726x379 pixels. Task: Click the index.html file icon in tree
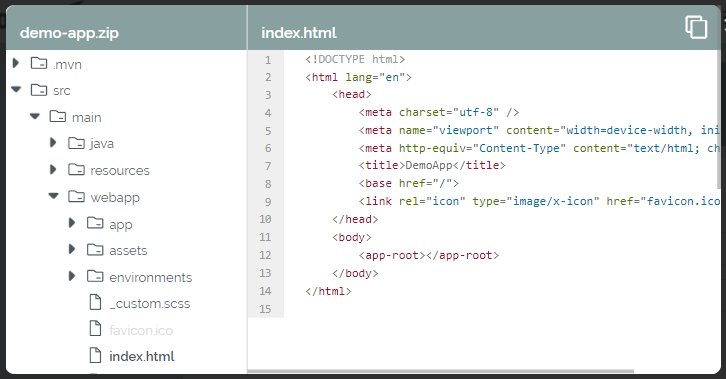pos(95,355)
